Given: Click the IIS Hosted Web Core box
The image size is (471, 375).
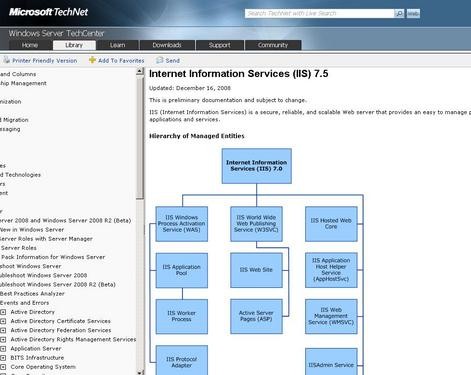Looking at the screenshot, I should (331, 224).
